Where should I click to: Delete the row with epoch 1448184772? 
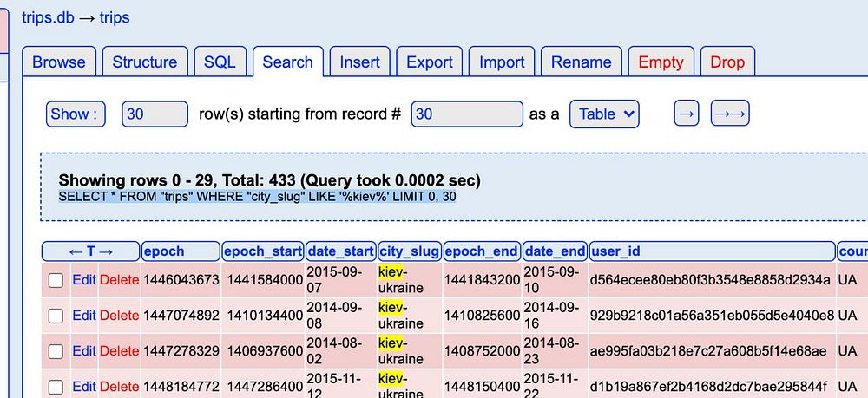tap(119, 387)
